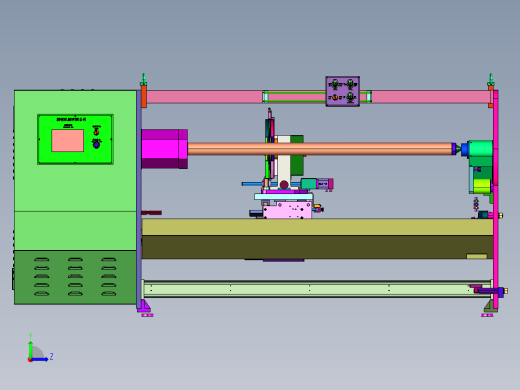520x390 pixels.
Task: Select the pink carriage base block
Action: pyautogui.click(x=287, y=210)
